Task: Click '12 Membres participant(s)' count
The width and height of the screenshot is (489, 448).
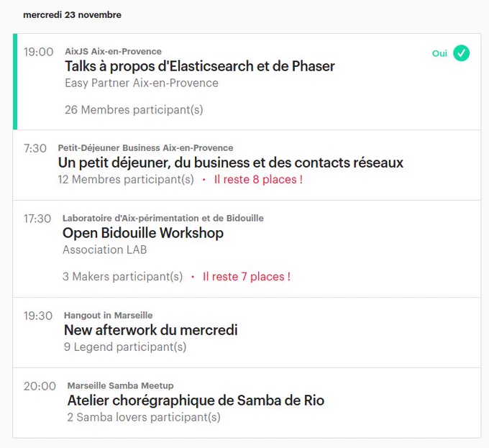Action: (x=126, y=180)
